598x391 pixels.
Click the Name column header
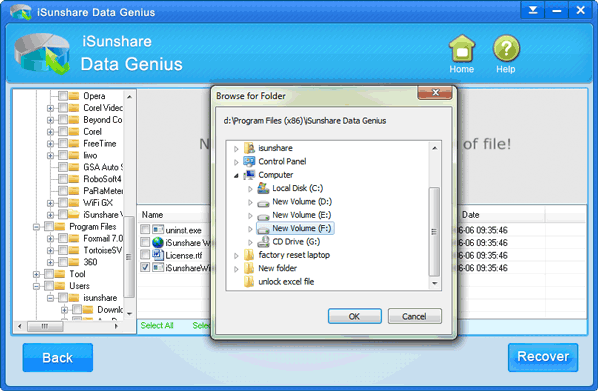click(153, 215)
